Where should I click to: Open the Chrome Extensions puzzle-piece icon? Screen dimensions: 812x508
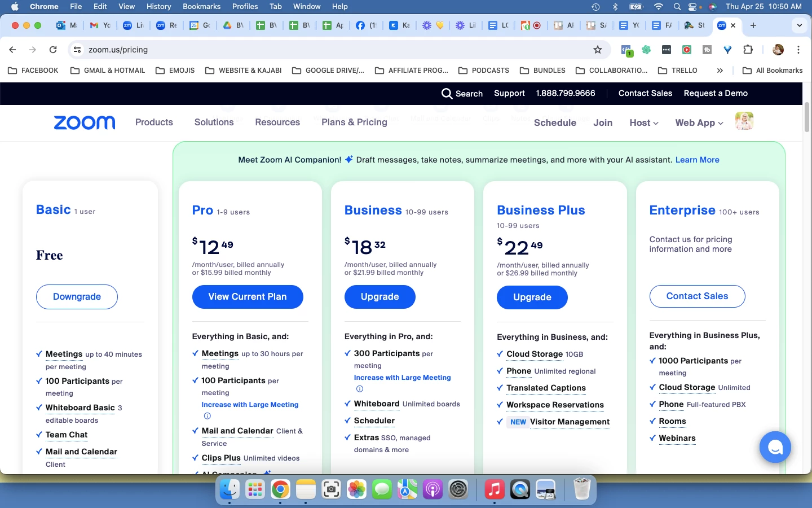click(748, 50)
